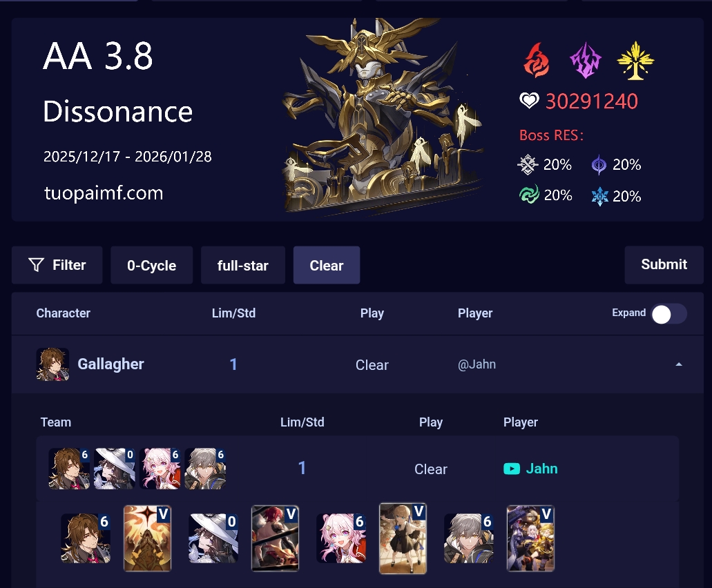
Task: Click the YouTube icon beside Jahn
Action: tap(512, 469)
